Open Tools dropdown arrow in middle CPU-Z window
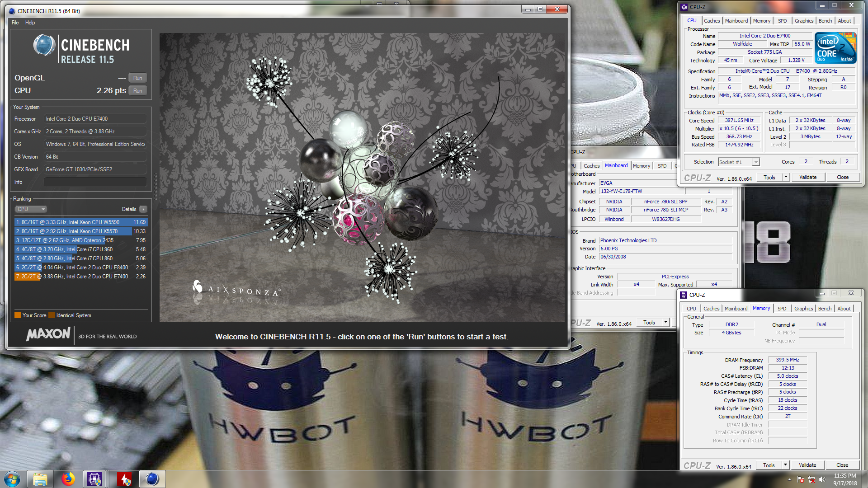The height and width of the screenshot is (488, 868). [x=665, y=323]
